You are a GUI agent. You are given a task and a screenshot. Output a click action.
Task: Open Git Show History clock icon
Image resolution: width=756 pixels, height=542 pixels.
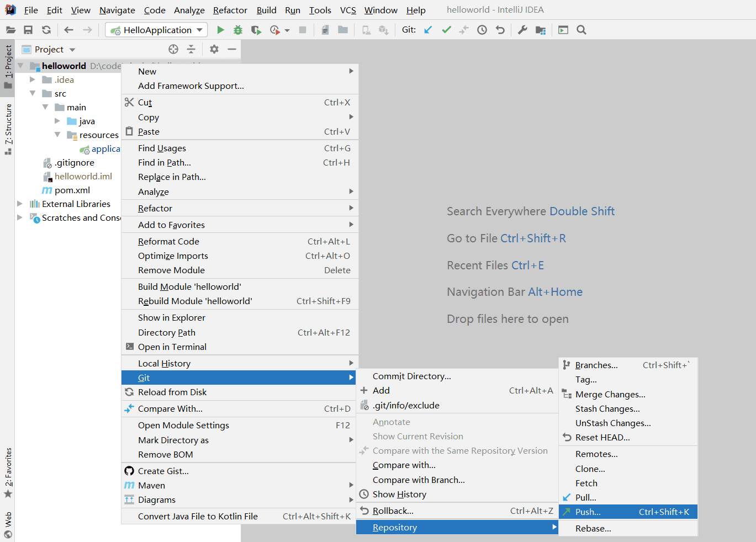482,30
